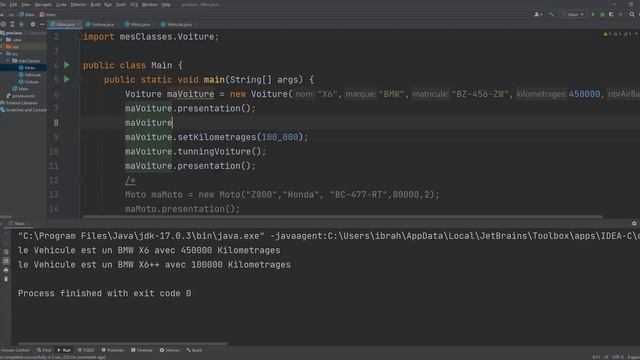
Task: Switch to the Main.java editor tab
Action: (x=64, y=24)
